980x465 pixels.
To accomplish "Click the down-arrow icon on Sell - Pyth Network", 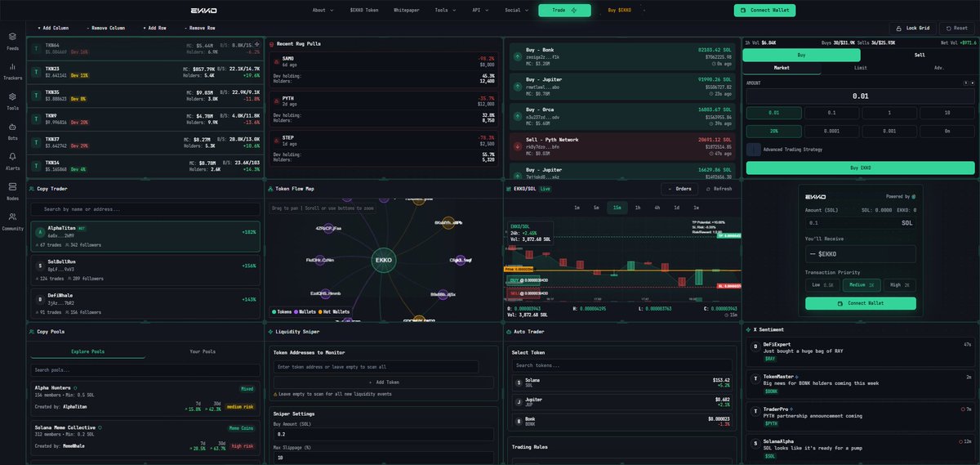I will [x=517, y=147].
